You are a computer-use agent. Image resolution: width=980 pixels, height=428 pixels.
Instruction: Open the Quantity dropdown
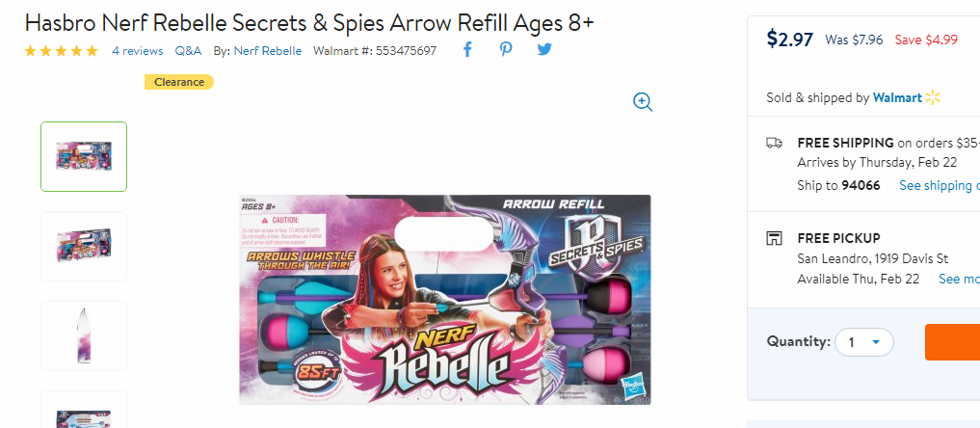(864, 342)
